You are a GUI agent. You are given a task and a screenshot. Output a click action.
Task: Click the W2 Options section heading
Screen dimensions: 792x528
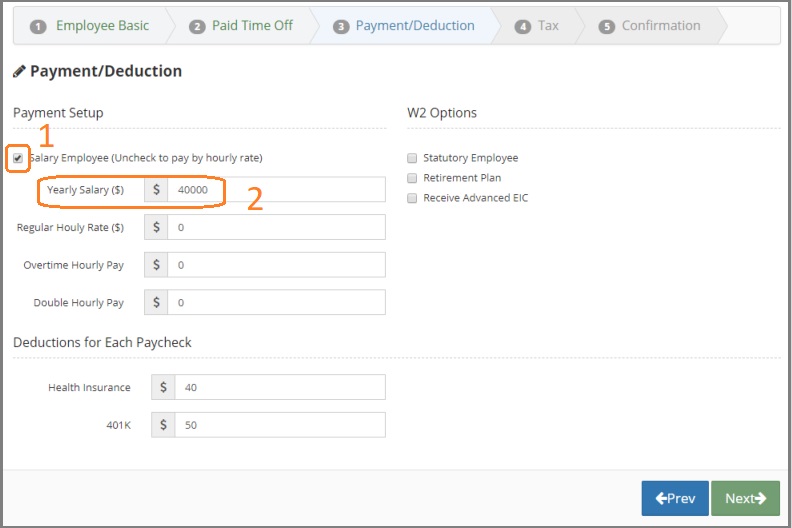[x=442, y=113]
